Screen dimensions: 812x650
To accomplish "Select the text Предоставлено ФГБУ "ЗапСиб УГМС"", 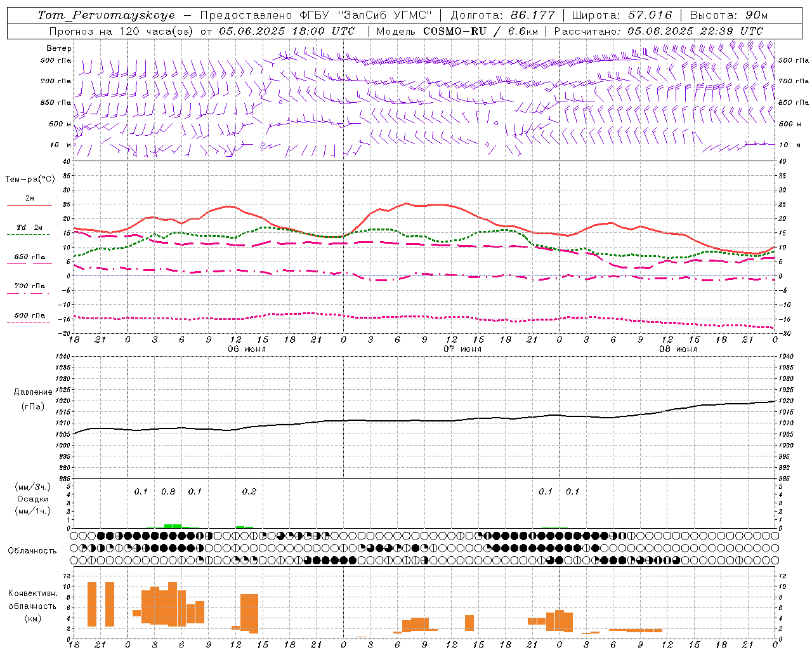I will click(316, 15).
